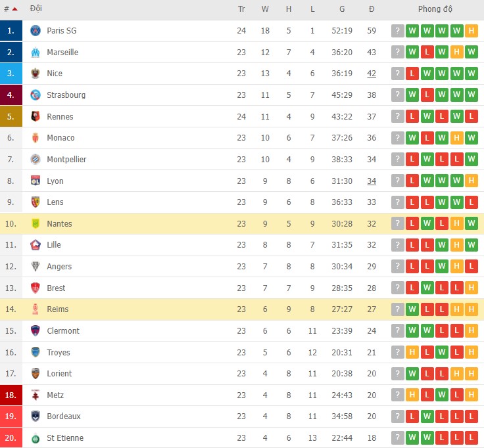Viewport: 484px width, 448px height.
Task: Click the Paris SG club crest
Action: [36, 31]
